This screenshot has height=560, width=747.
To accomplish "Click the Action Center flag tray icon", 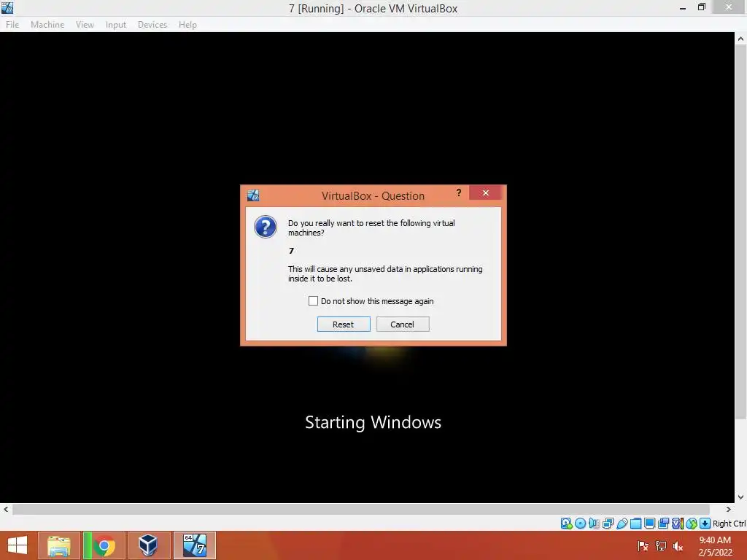I will pos(643,546).
